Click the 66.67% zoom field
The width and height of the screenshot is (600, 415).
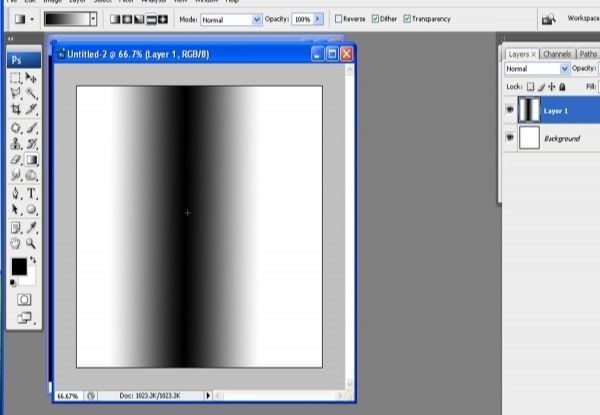[x=68, y=396]
